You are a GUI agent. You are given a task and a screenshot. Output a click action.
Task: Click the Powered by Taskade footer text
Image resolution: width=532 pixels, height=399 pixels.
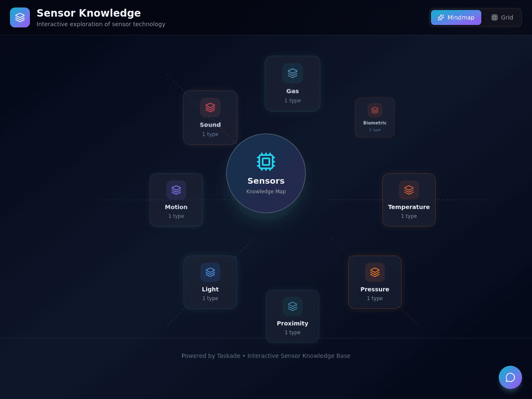266,356
